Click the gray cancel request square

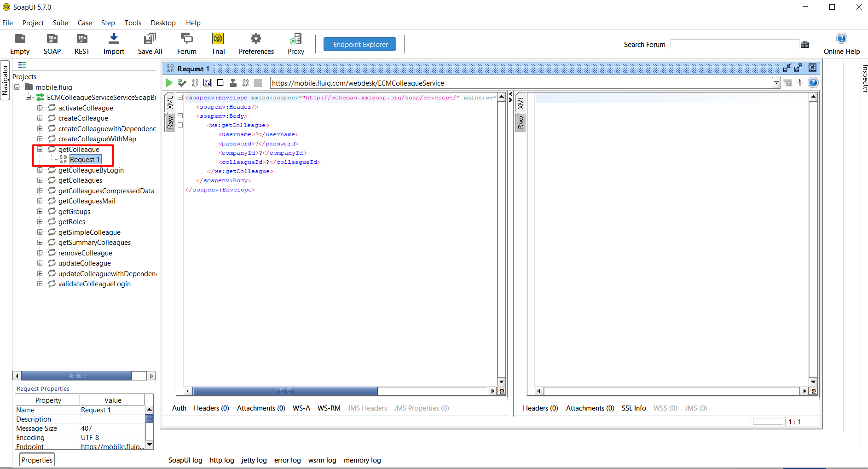258,83
